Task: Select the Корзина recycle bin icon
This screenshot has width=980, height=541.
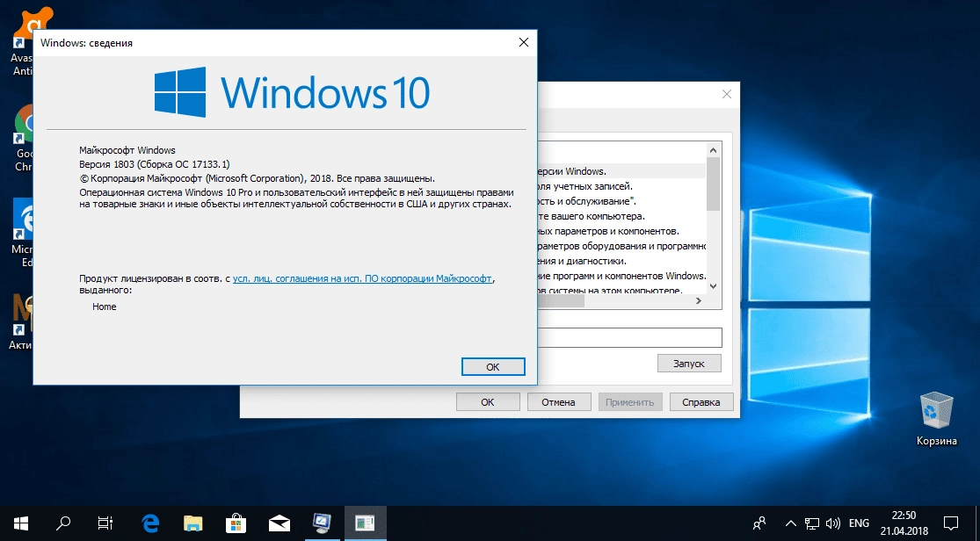Action: coord(936,419)
